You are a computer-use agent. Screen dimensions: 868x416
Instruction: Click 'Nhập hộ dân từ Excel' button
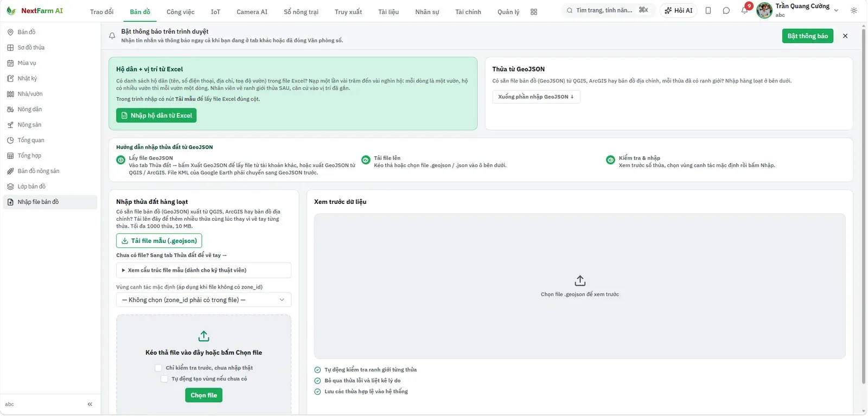[x=156, y=116]
